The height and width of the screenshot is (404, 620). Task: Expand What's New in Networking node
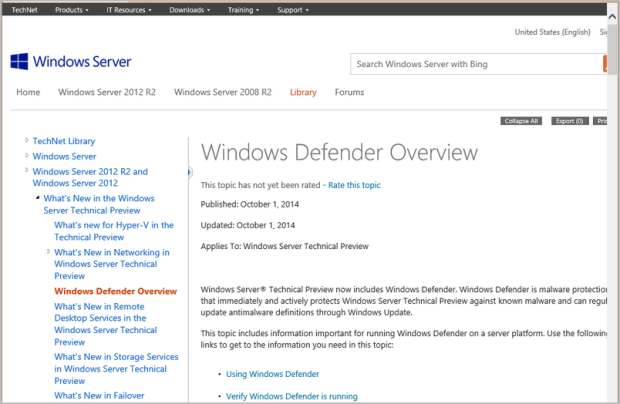tap(48, 252)
